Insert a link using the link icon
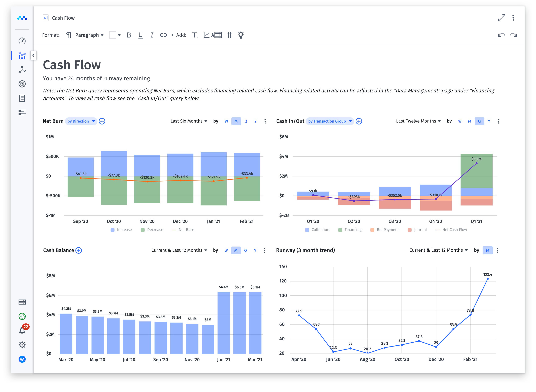536x392 pixels. pyautogui.click(x=163, y=35)
